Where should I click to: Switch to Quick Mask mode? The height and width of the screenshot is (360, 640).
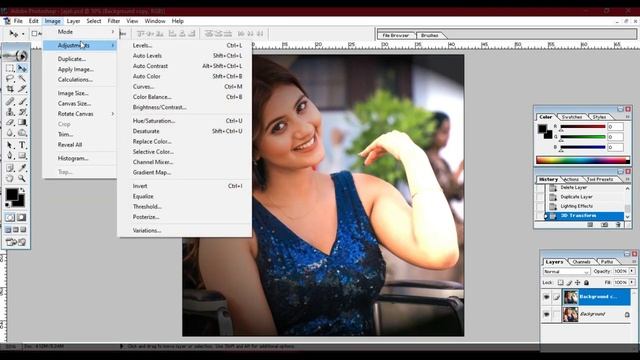click(22, 218)
